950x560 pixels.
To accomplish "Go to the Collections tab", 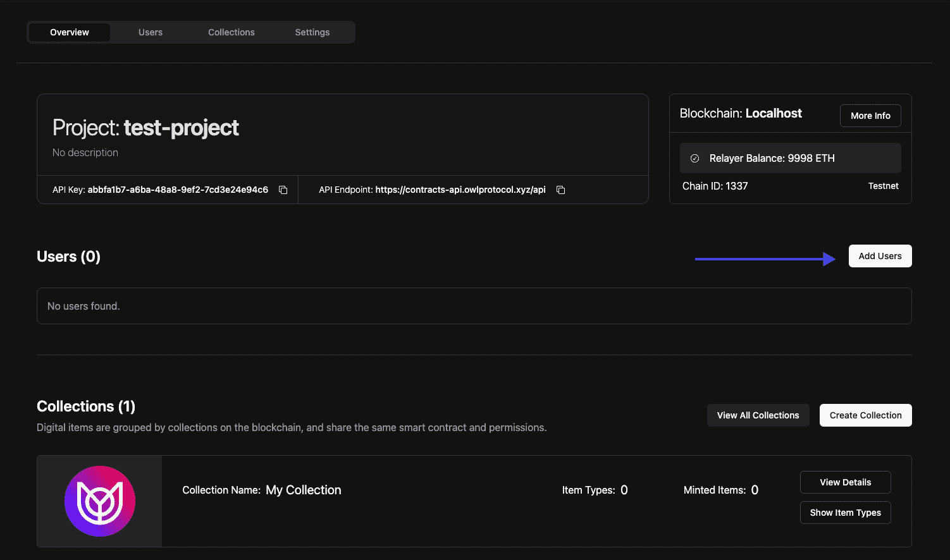I will coord(231,32).
